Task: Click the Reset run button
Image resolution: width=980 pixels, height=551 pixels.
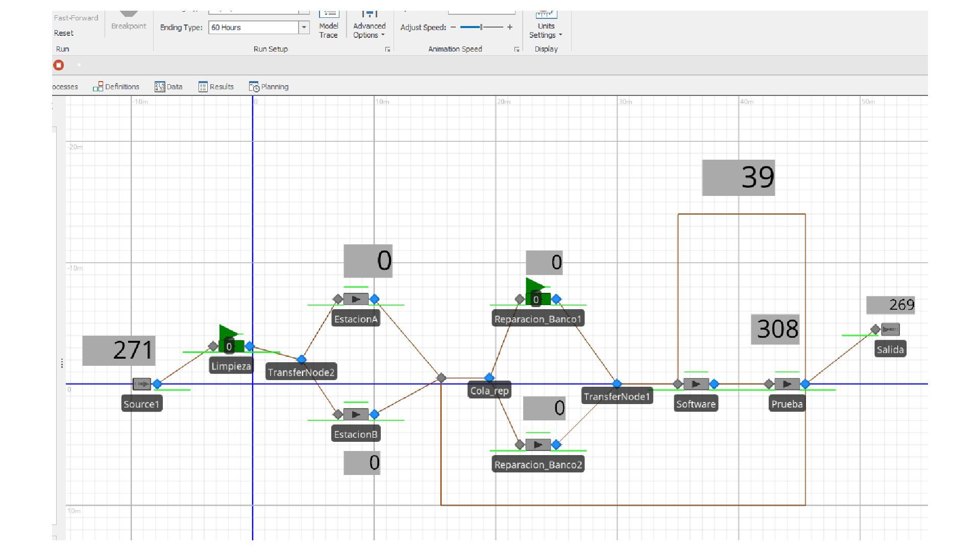Action: click(x=64, y=33)
